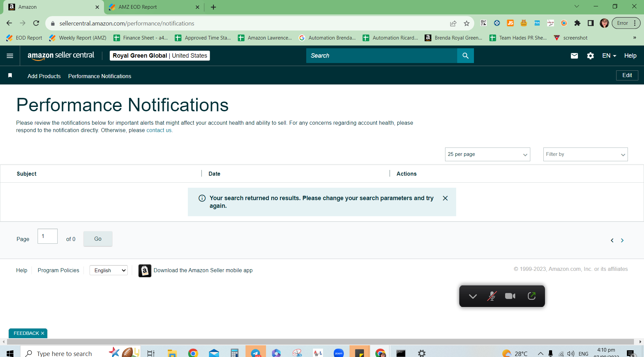Open the Filter by dropdown
Image resolution: width=644 pixels, height=357 pixels.
click(585, 154)
